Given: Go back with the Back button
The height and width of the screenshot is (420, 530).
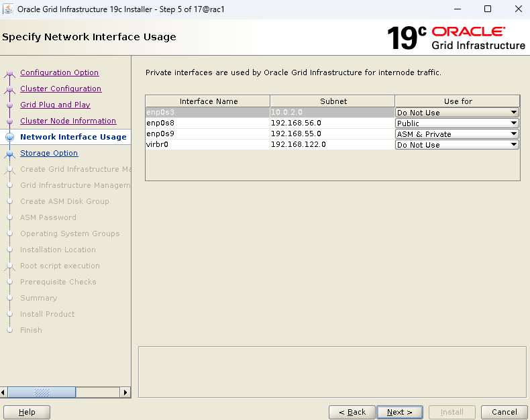Looking at the screenshot, I should (352, 412).
